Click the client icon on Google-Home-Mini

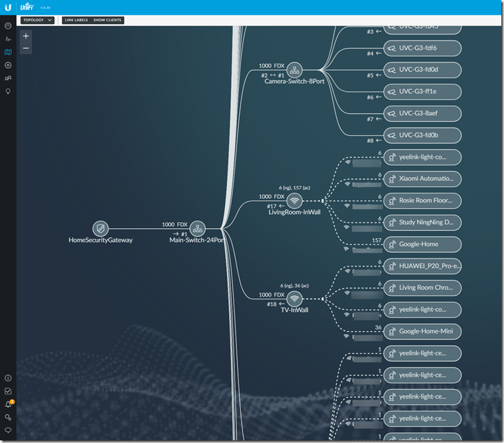click(x=392, y=331)
